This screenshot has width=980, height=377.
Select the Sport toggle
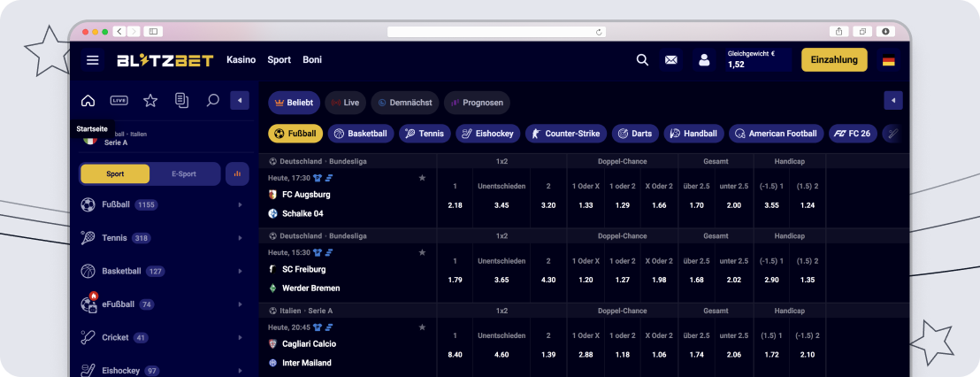(x=115, y=173)
